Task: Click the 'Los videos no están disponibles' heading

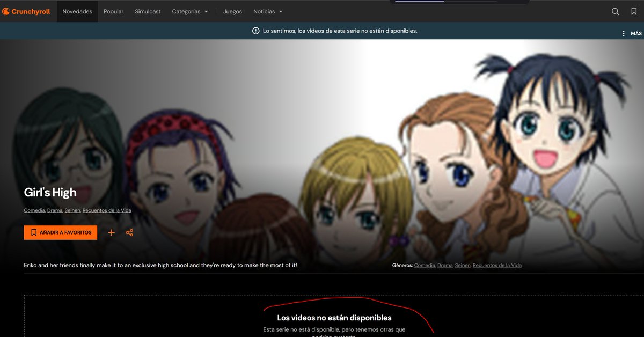Action: 334,318
